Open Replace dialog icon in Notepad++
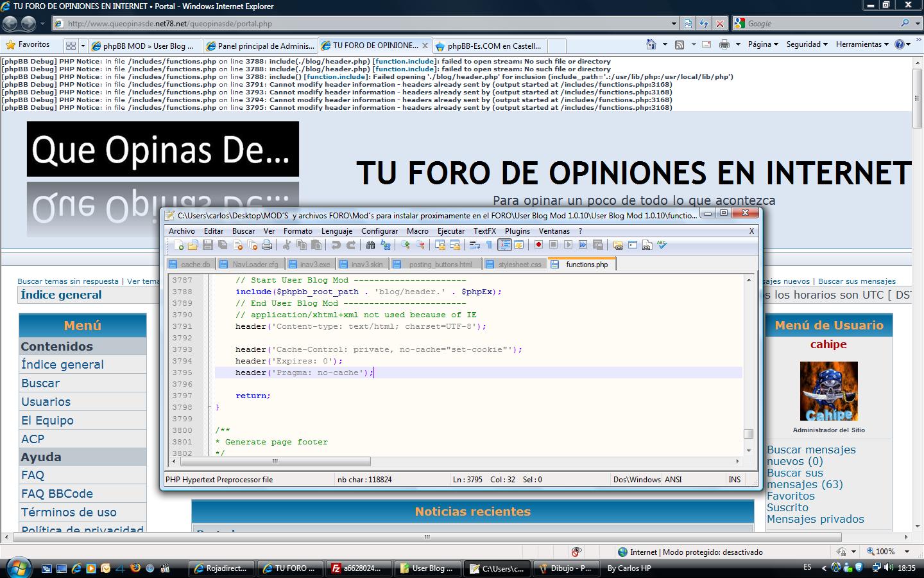Viewport: 924px width, 578px height. pyautogui.click(x=385, y=245)
